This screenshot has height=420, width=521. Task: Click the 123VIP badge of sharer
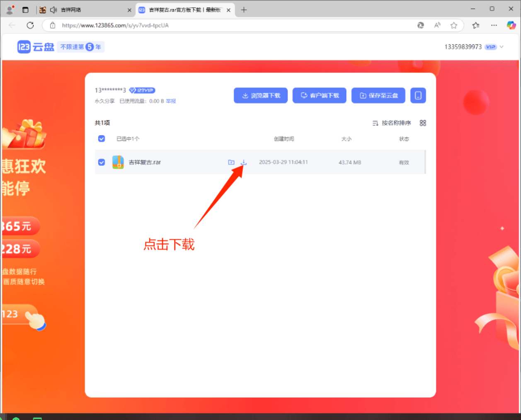click(x=142, y=90)
